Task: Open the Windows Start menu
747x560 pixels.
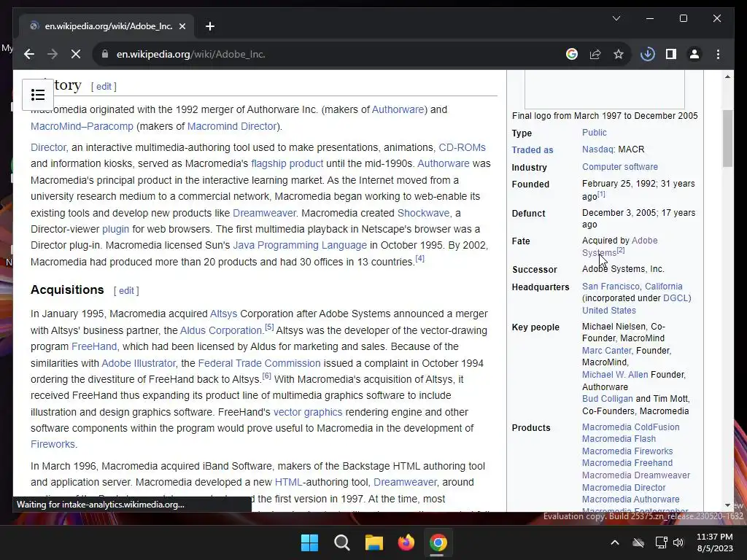Action: coord(309,542)
